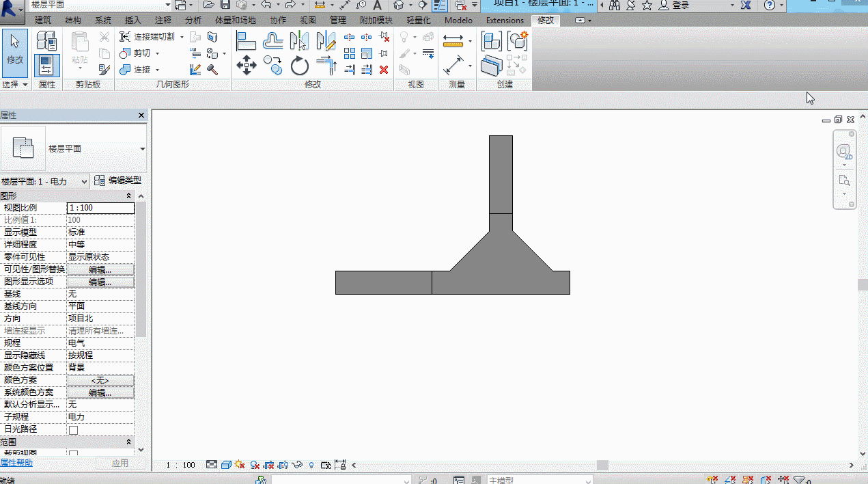
Task: Toggle Thin Lines in quick access toolbar
Action: [440, 5]
